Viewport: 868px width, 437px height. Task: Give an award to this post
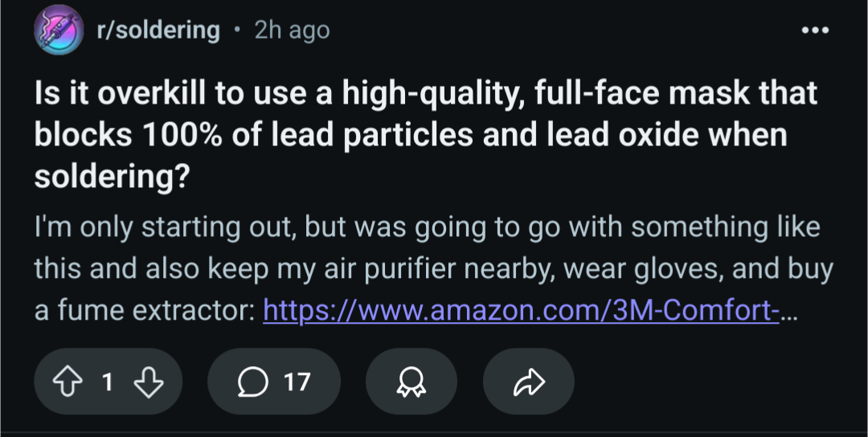pyautogui.click(x=411, y=382)
